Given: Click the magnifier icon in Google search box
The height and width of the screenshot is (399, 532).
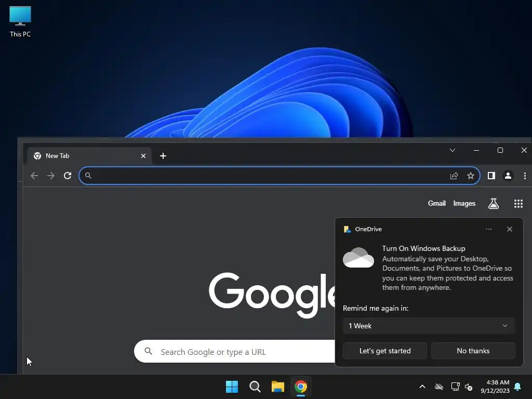Looking at the screenshot, I should [x=148, y=351].
